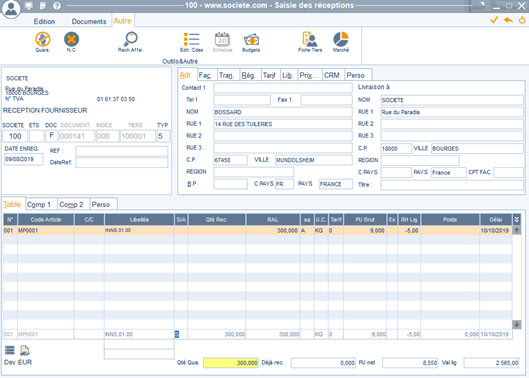Expand table columns with double-chevron icon
Image resolution: width=529 pixels, height=378 pixels.
517,220
